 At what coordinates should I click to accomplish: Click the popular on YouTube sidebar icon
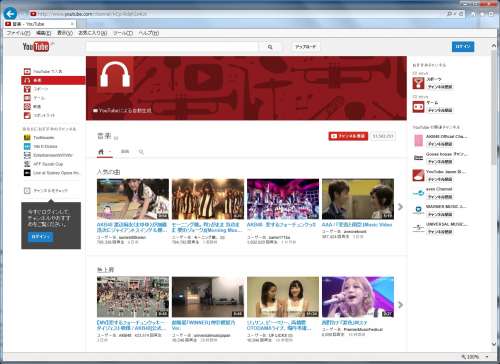pyautogui.click(x=27, y=71)
